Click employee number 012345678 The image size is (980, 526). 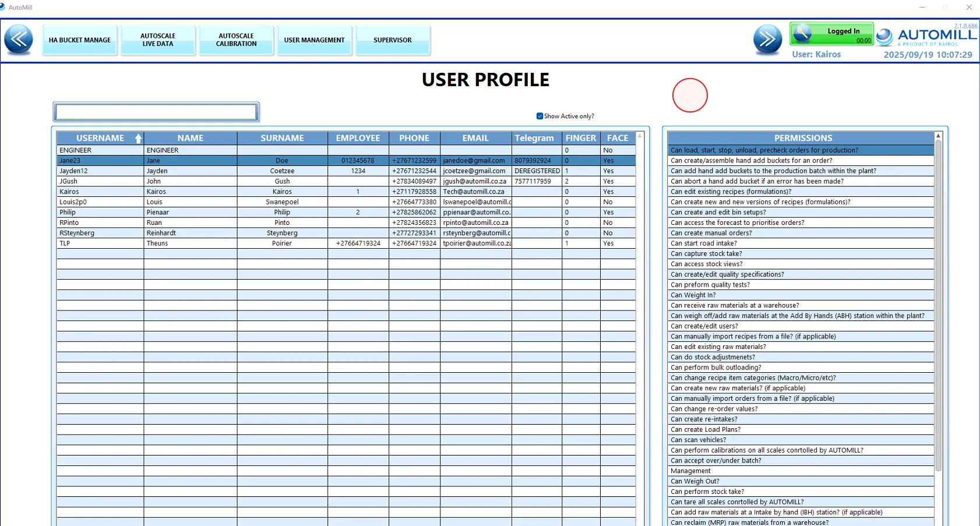358,161
